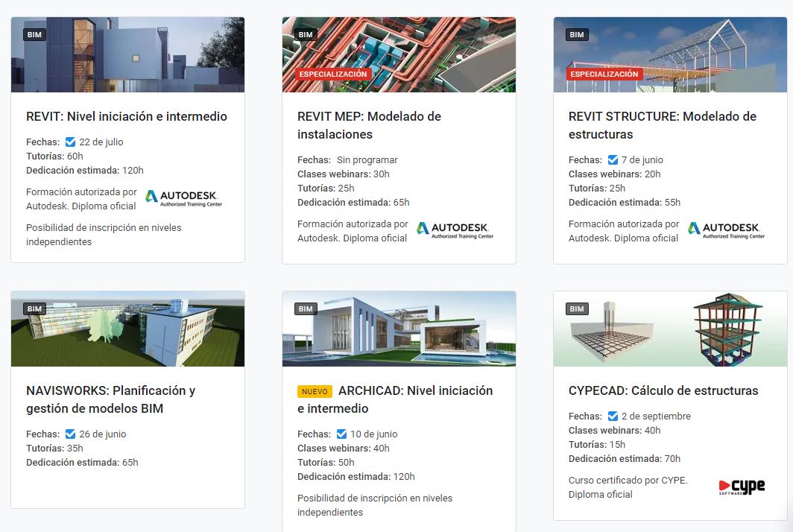Click Dedicación estimada: 120h in REVIT iniciación card
This screenshot has width=793, height=532.
85,171
